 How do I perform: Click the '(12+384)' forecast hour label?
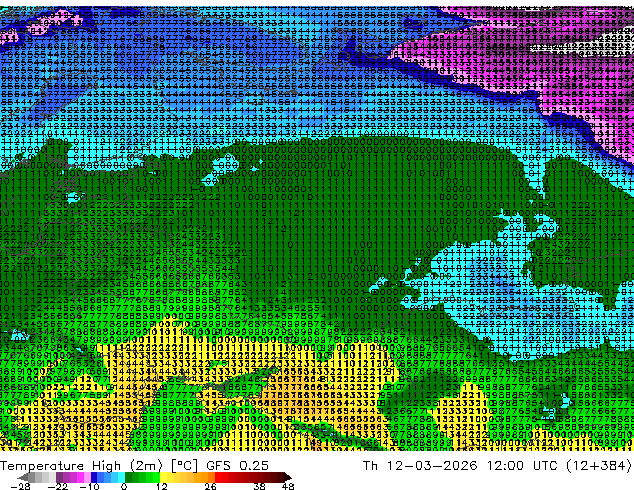598,466
